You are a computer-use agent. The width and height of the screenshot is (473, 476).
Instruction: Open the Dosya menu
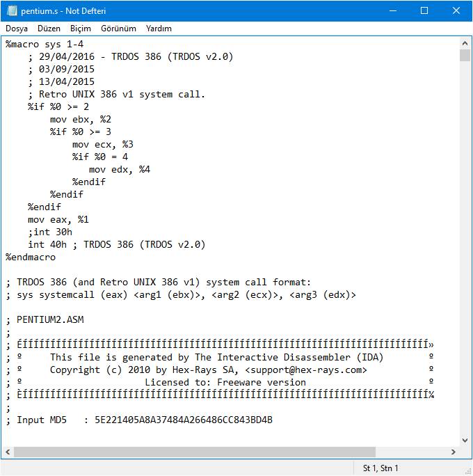point(17,29)
